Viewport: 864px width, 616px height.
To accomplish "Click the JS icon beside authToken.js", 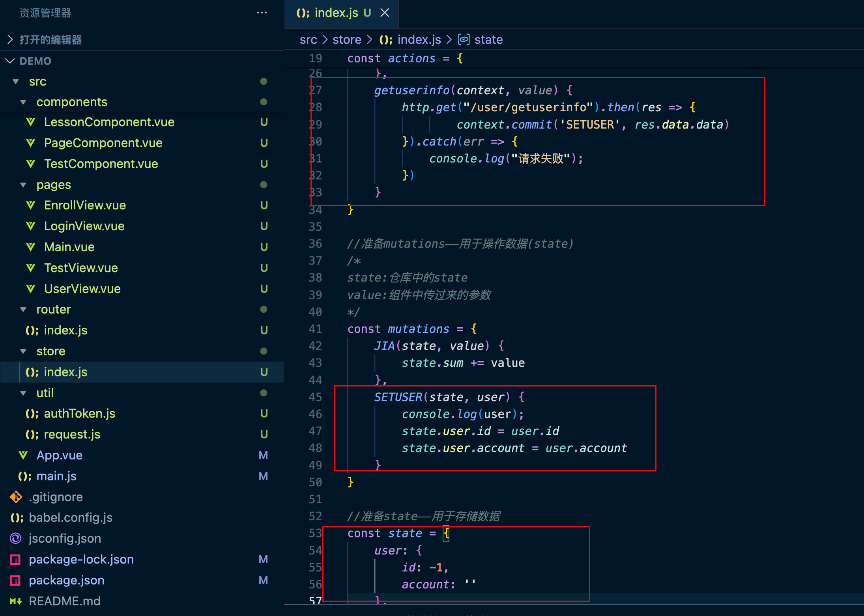I will (x=32, y=414).
